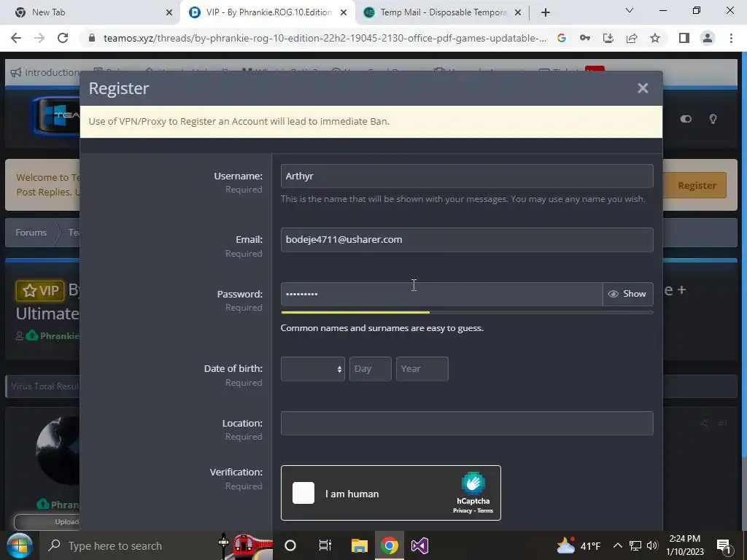Open Introduction nav item
This screenshot has height=560, width=747.
coord(44,72)
